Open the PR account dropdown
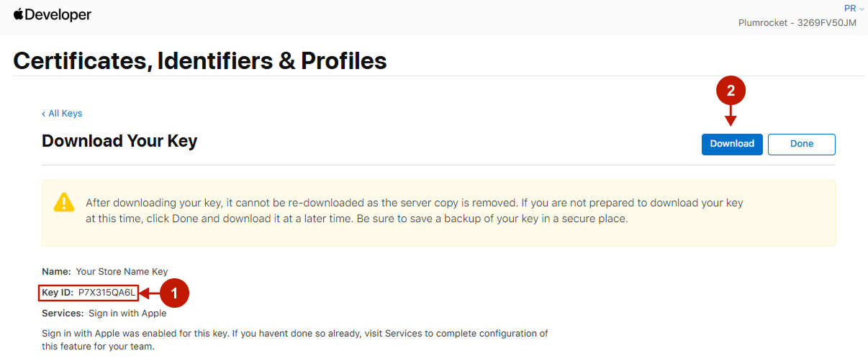868x361 pixels. point(854,9)
